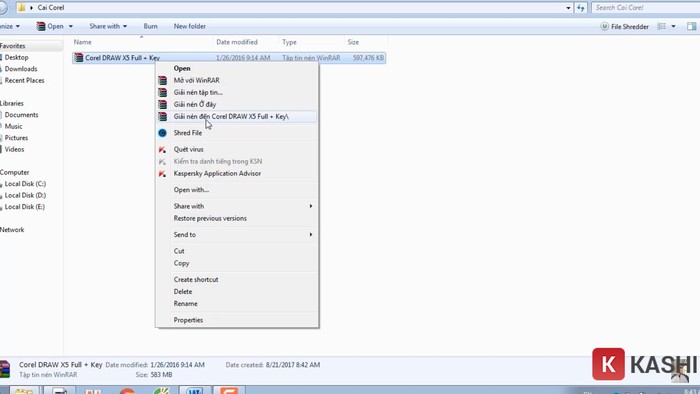Open Desktop in Favorites
700x394 pixels.
pyautogui.click(x=17, y=58)
